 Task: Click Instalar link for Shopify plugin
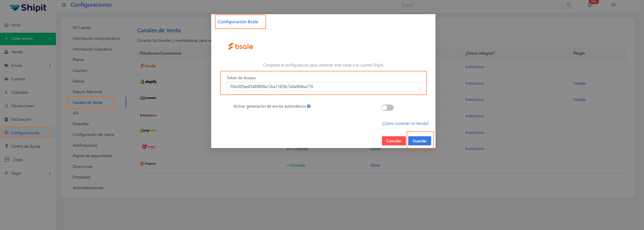pyautogui.click(x=580, y=83)
